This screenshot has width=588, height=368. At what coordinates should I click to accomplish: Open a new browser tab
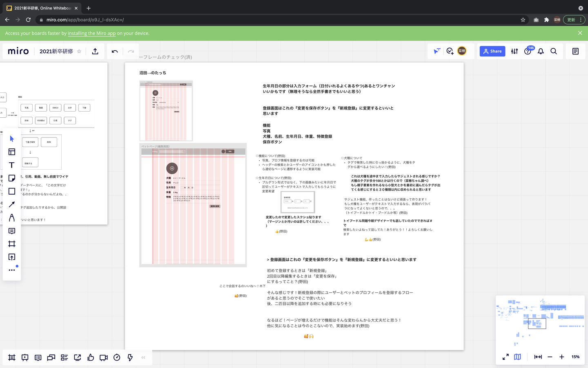[89, 8]
